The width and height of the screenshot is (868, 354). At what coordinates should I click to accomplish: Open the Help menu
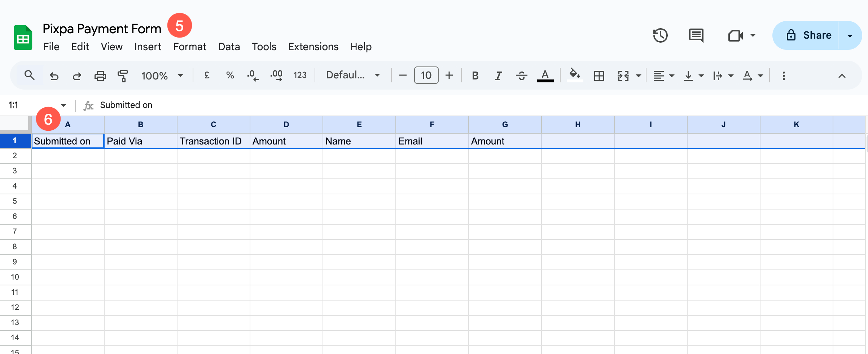pyautogui.click(x=361, y=47)
